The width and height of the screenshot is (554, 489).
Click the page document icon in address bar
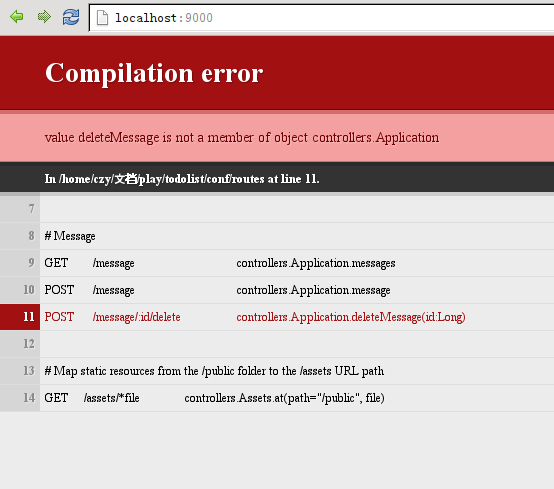point(102,18)
